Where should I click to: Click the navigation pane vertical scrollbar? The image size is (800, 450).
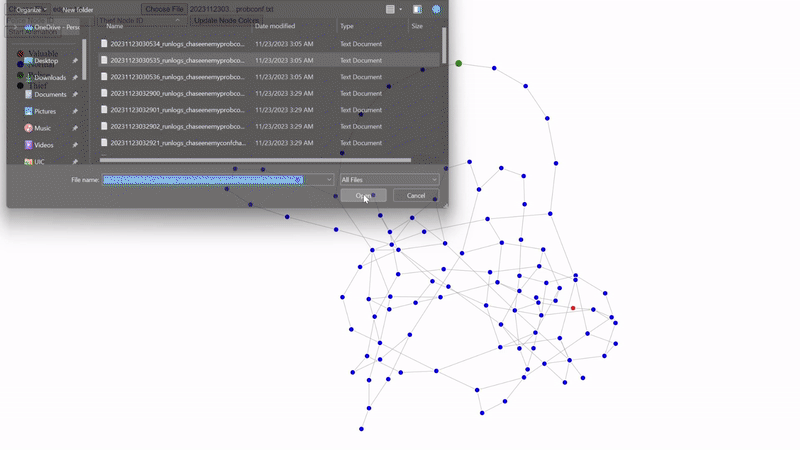[84, 60]
